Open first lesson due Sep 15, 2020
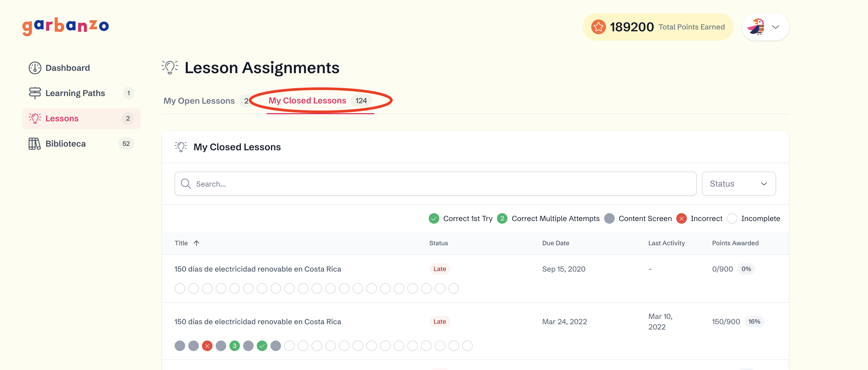 258,269
